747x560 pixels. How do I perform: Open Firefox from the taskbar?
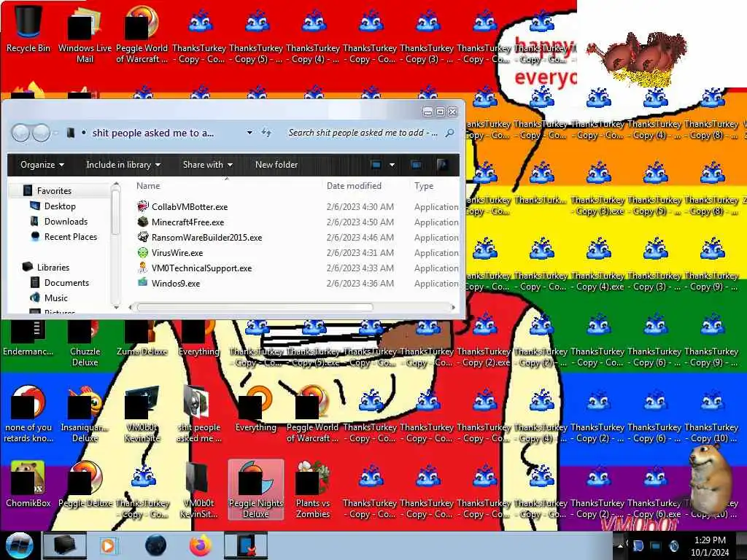(200, 545)
